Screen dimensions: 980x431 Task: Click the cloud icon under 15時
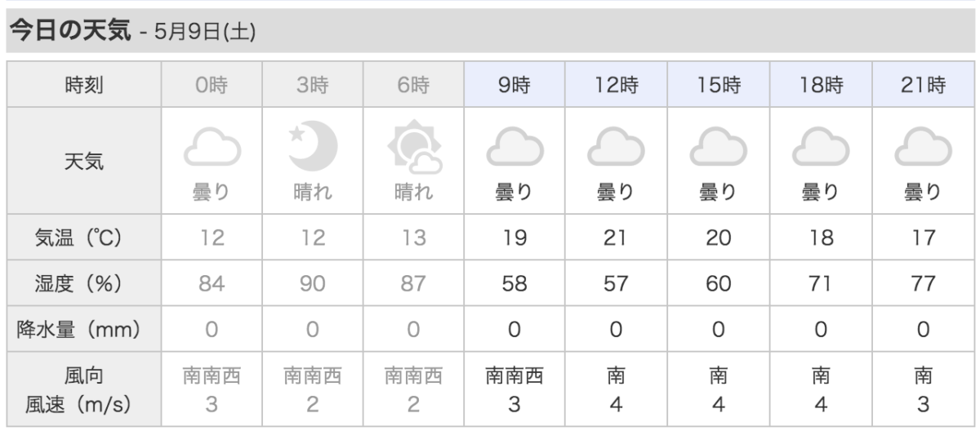point(719,148)
